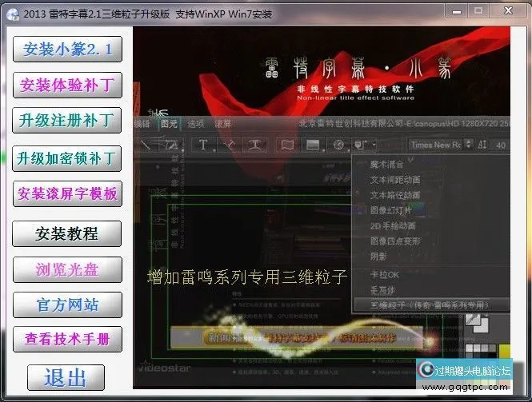Launch 安装体验补丁 trial patch installer

67,85
